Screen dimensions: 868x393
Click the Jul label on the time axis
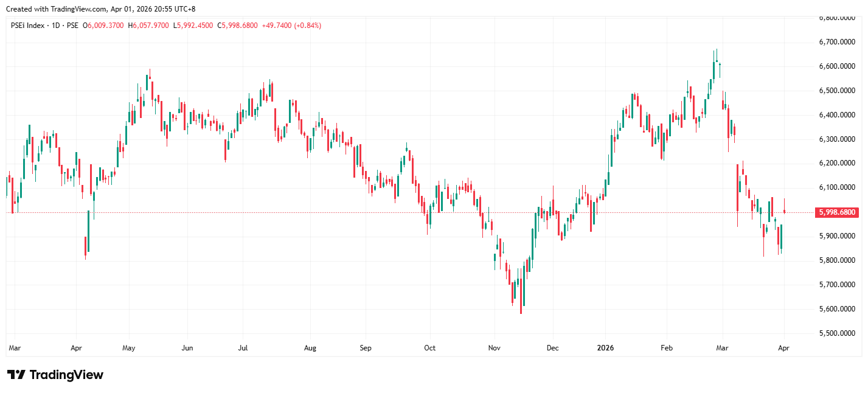point(243,349)
